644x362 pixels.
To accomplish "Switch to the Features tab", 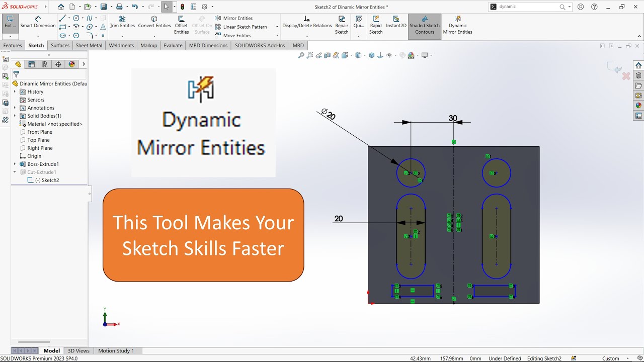I will tap(13, 45).
